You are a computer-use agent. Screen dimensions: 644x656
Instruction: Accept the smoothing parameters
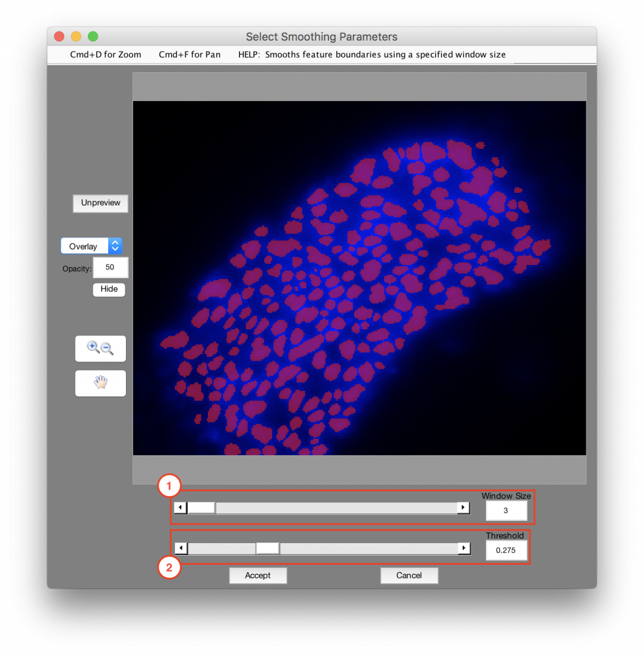coord(258,575)
